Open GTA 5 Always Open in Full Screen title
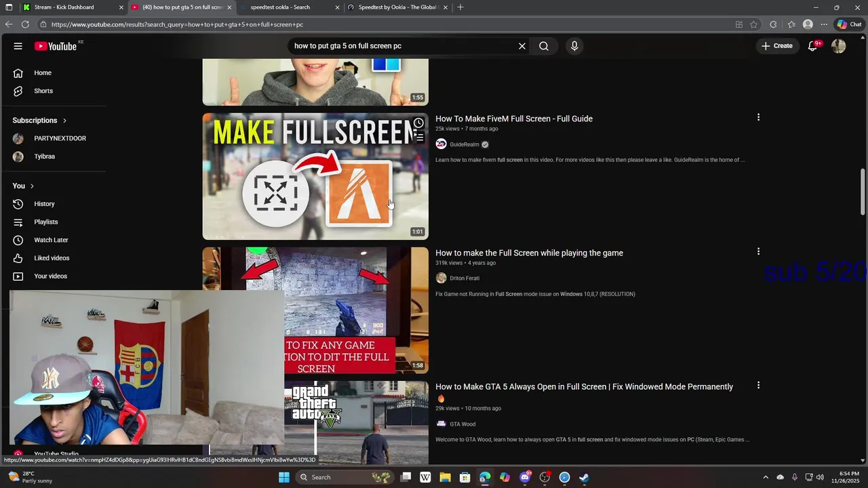Image resolution: width=868 pixels, height=488 pixels. 584,387
